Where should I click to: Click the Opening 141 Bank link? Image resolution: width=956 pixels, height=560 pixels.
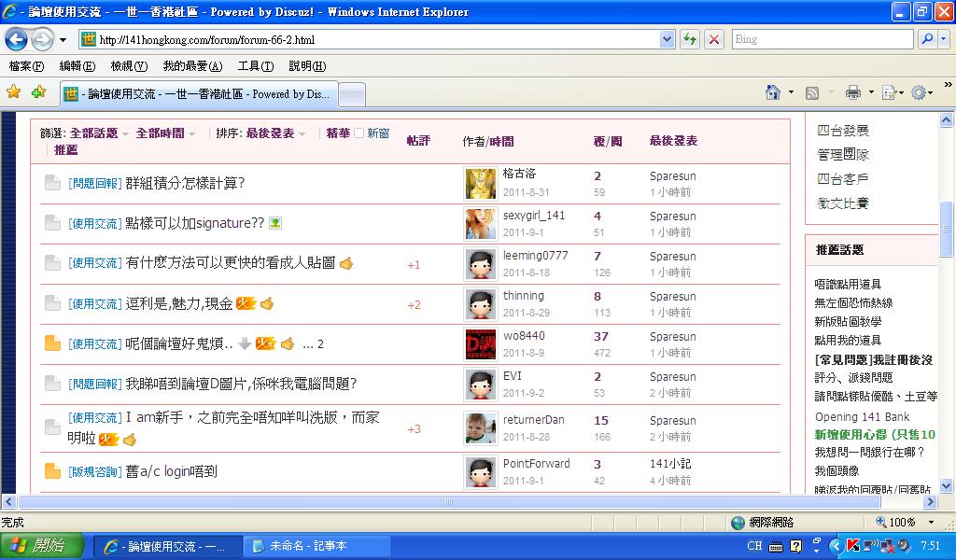pos(862,416)
